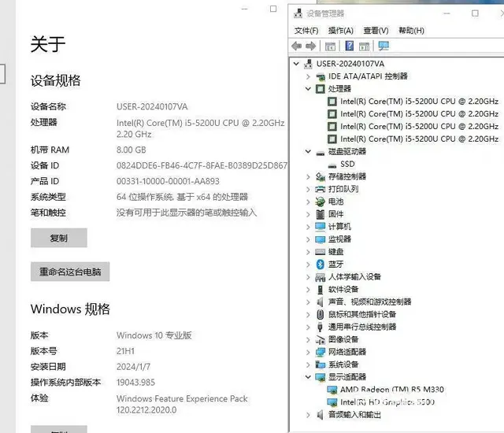Viewport: 504px width, 433px height.
Task: Select the 磁盘驱动器 category icon
Action: 321,152
